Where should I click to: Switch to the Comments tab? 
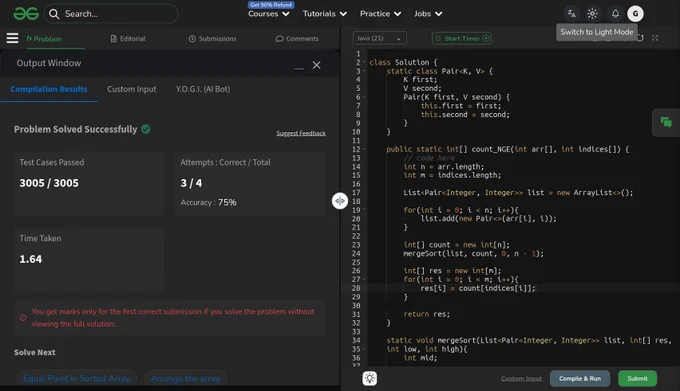click(x=297, y=39)
